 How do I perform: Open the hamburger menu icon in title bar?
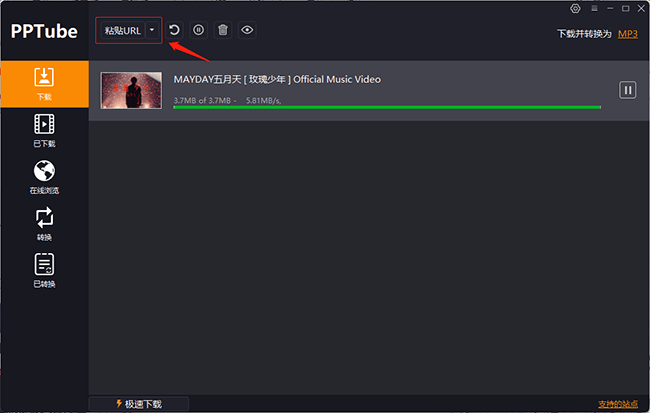coord(594,8)
